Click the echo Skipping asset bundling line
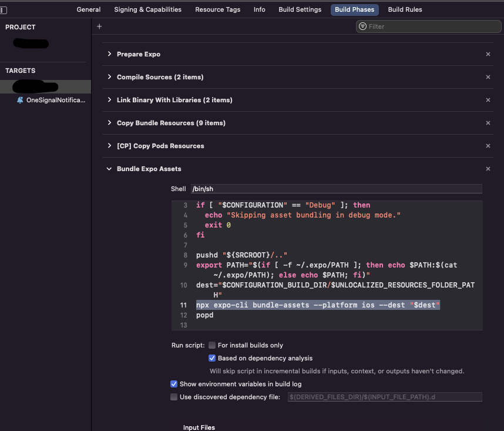504x431 pixels. (x=303, y=215)
